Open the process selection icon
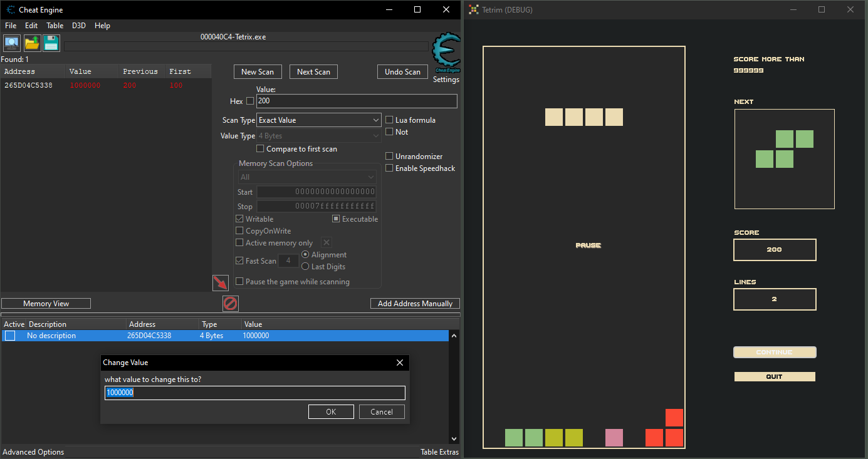The height and width of the screenshot is (459, 868). [x=12, y=43]
